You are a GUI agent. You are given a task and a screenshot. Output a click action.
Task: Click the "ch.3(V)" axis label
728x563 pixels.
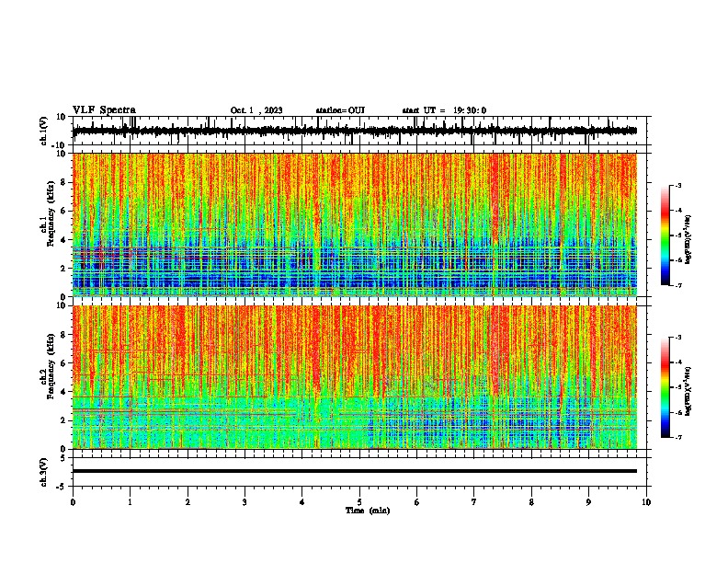pos(44,472)
